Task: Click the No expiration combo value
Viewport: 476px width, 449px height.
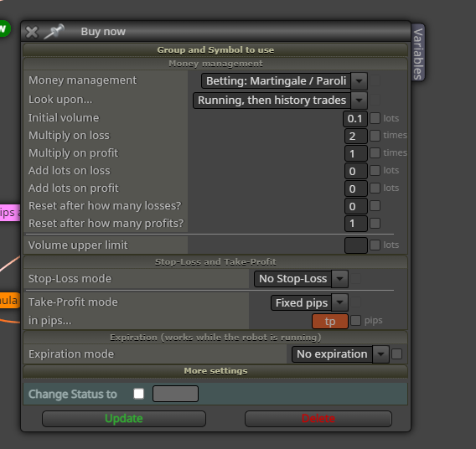Action: [x=332, y=354]
